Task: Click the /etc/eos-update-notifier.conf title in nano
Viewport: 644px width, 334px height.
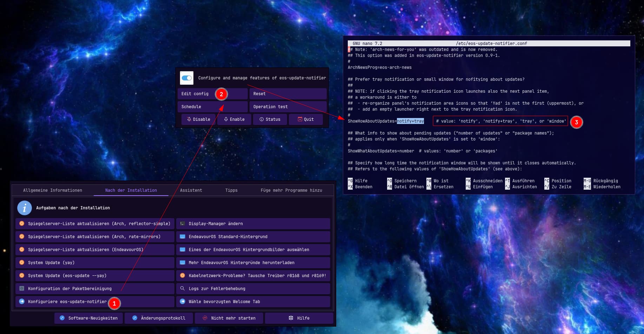Action: tap(491, 44)
